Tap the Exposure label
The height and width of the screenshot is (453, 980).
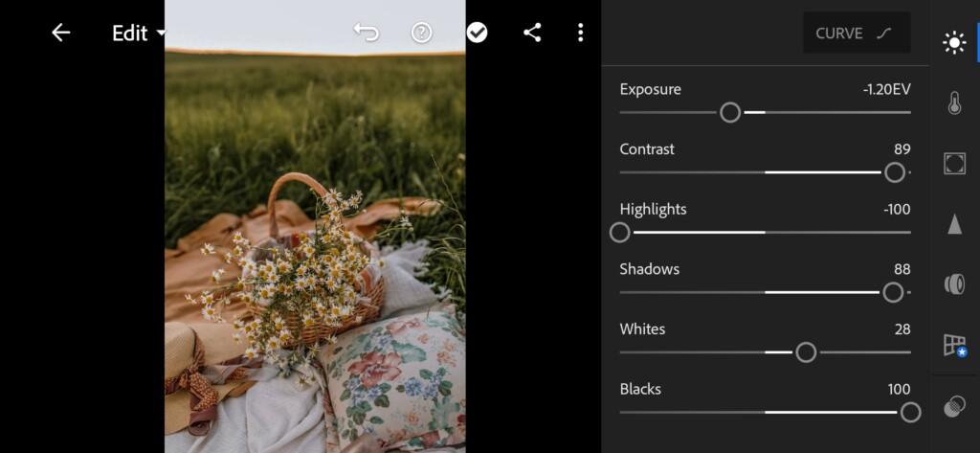tap(650, 89)
